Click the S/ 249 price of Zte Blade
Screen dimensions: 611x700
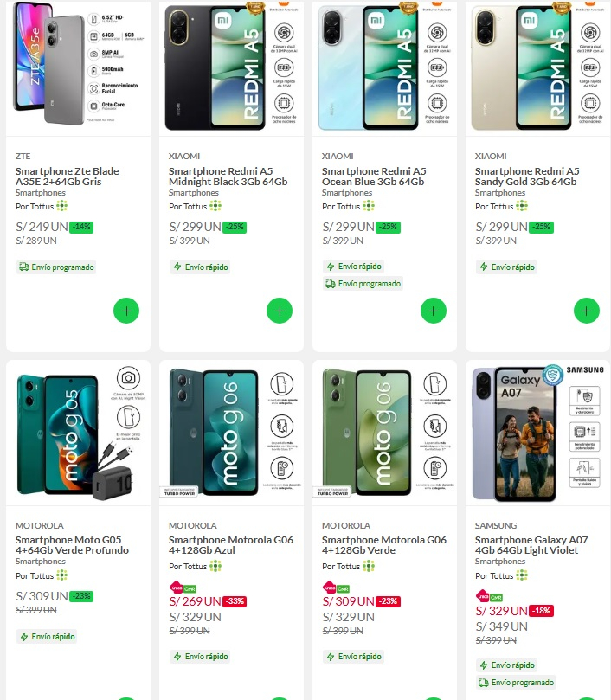42,227
